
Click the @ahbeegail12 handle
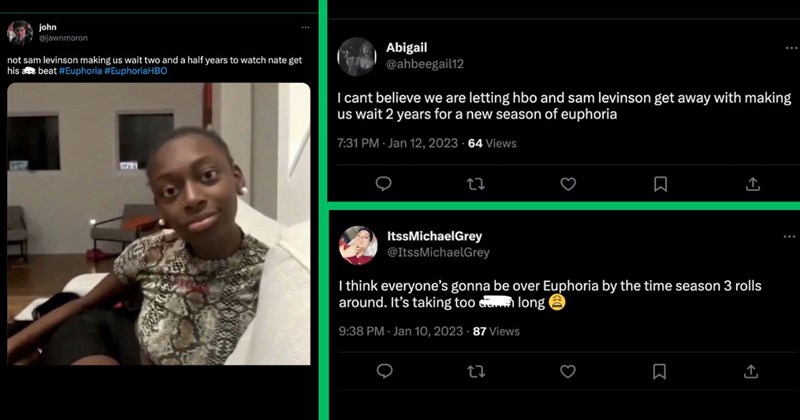pyautogui.click(x=424, y=63)
